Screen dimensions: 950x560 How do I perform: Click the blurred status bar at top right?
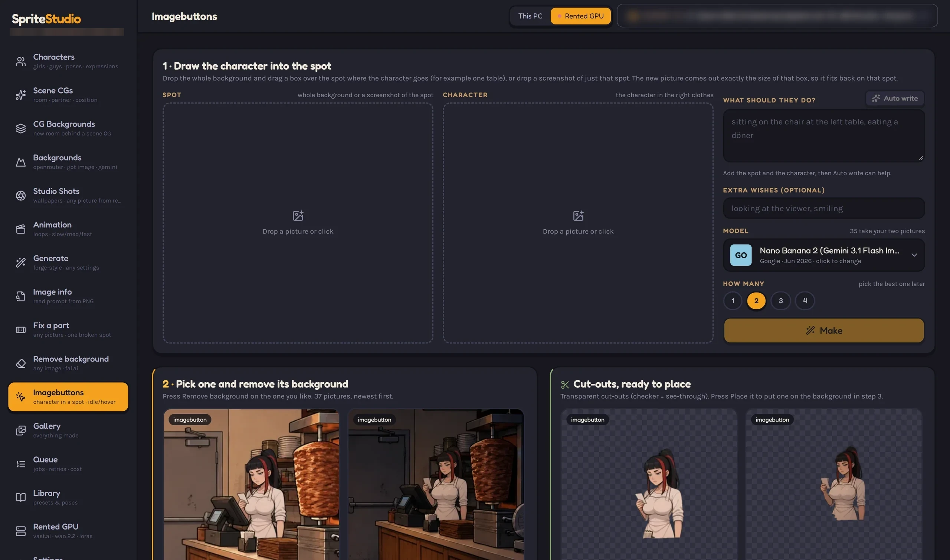pos(777,16)
